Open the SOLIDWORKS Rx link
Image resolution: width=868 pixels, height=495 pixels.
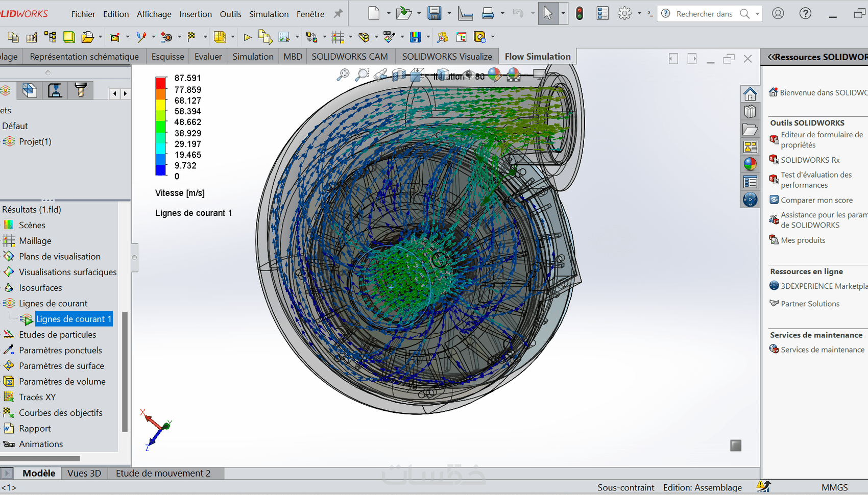coord(810,160)
